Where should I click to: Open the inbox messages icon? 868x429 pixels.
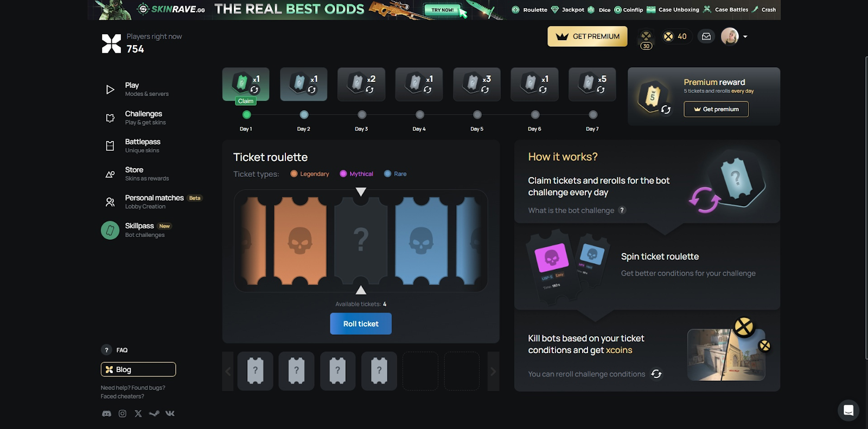coord(706,36)
